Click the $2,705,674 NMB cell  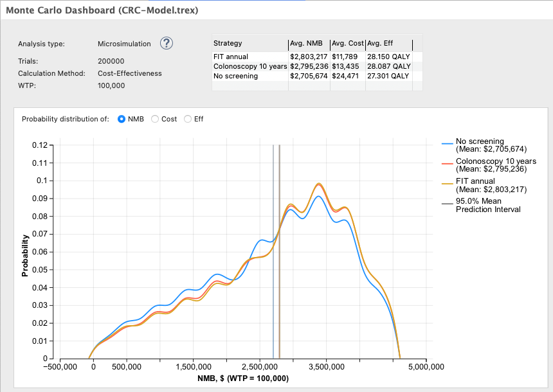coord(309,76)
